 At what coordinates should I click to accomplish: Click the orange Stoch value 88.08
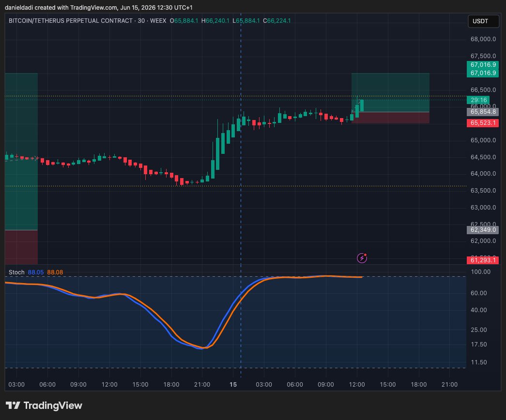[55, 272]
